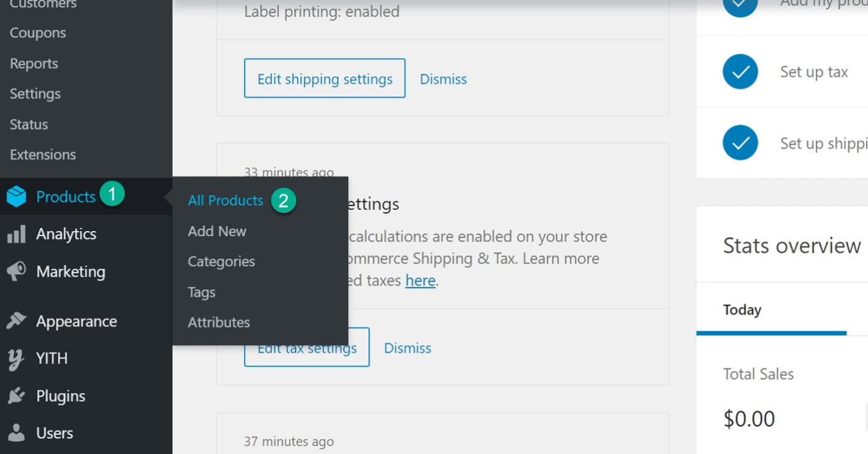Go to Attributes in Products submenu
This screenshot has width=868, height=454.
point(219,323)
